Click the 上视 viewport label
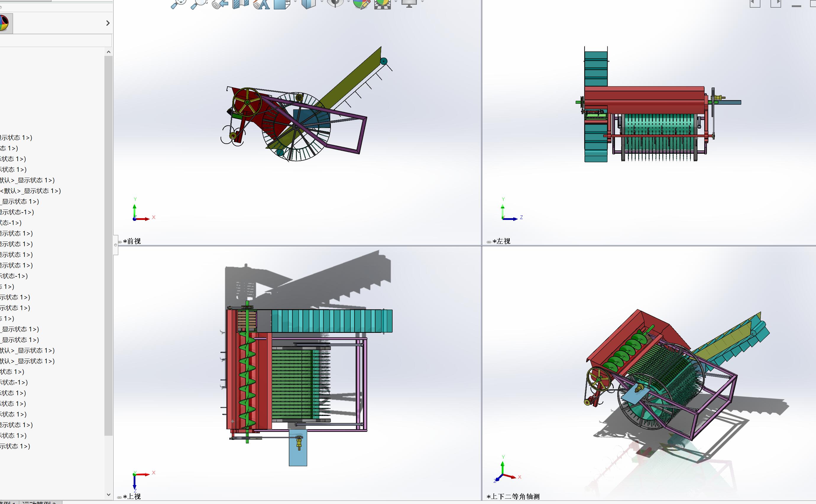 [133, 496]
